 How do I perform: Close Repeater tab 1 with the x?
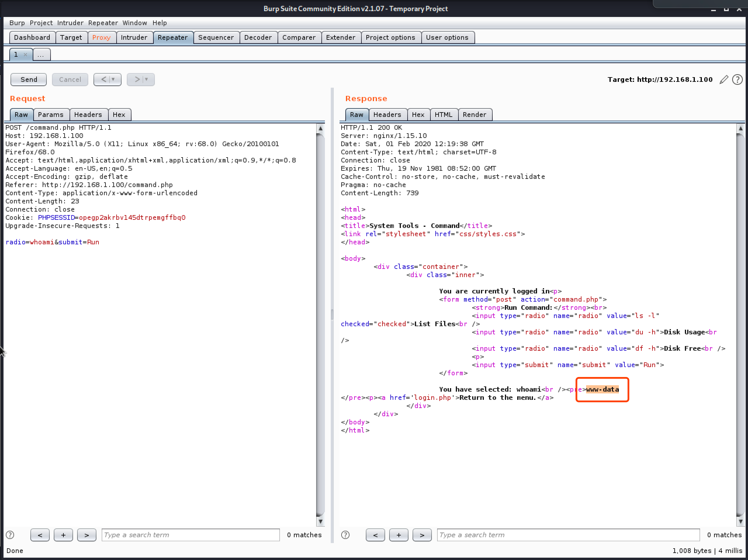click(25, 54)
